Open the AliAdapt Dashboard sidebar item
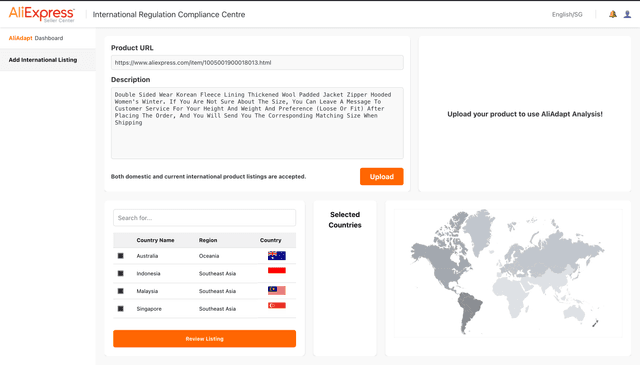Image resolution: width=640 pixels, height=365 pixels. tap(36, 38)
